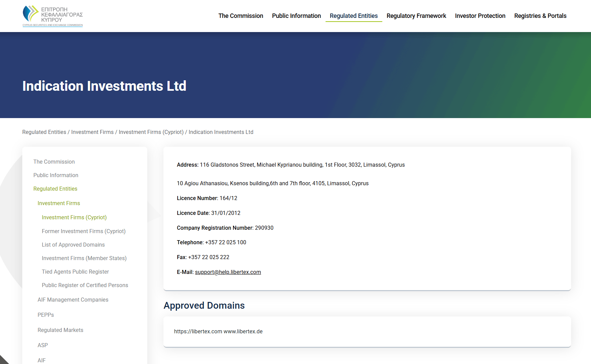Select Public Information in sidebar
The width and height of the screenshot is (591, 364).
(56, 175)
